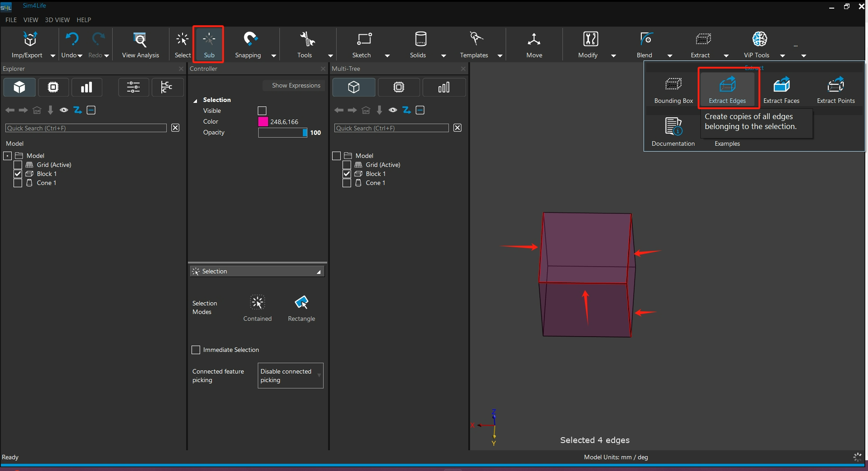Image resolution: width=868 pixels, height=471 pixels.
Task: Click the Undo icon
Action: point(71,40)
